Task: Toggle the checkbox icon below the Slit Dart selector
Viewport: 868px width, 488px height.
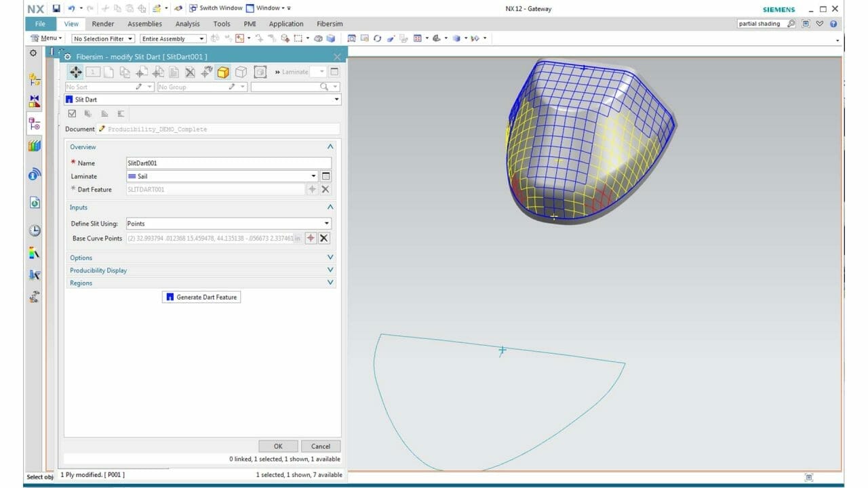Action: [x=72, y=113]
